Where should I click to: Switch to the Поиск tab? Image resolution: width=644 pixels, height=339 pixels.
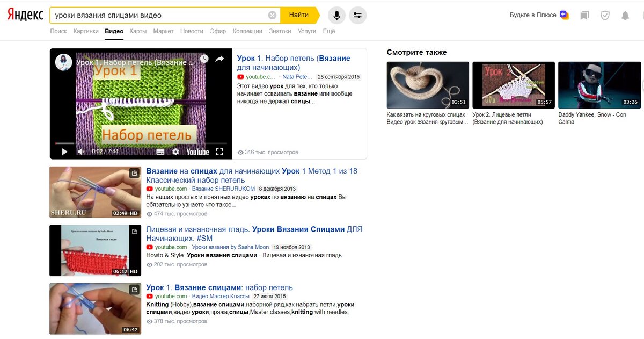coord(58,31)
